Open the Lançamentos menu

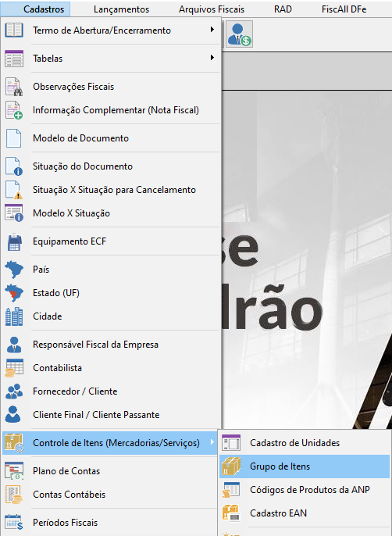121,9
